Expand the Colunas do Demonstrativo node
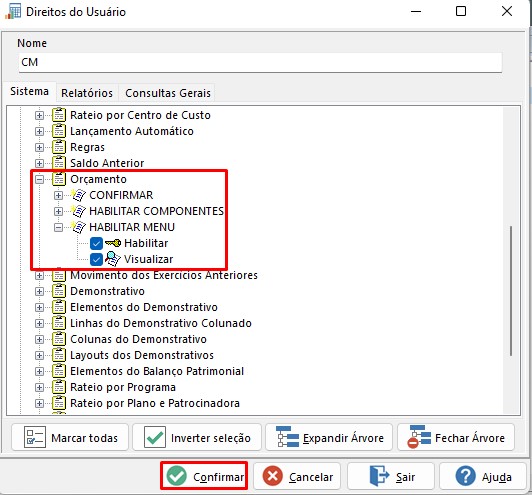Viewport: 532px width, 495px height. click(x=39, y=339)
